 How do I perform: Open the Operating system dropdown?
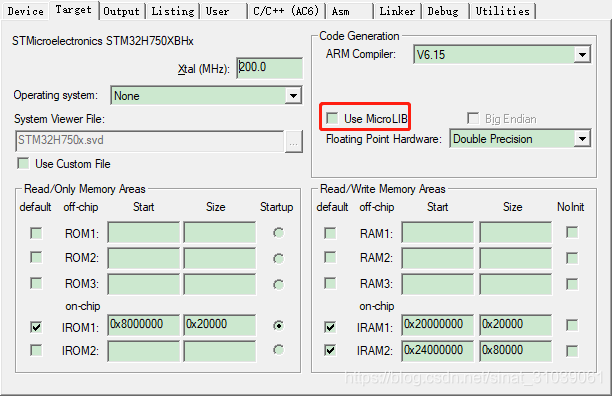point(206,96)
